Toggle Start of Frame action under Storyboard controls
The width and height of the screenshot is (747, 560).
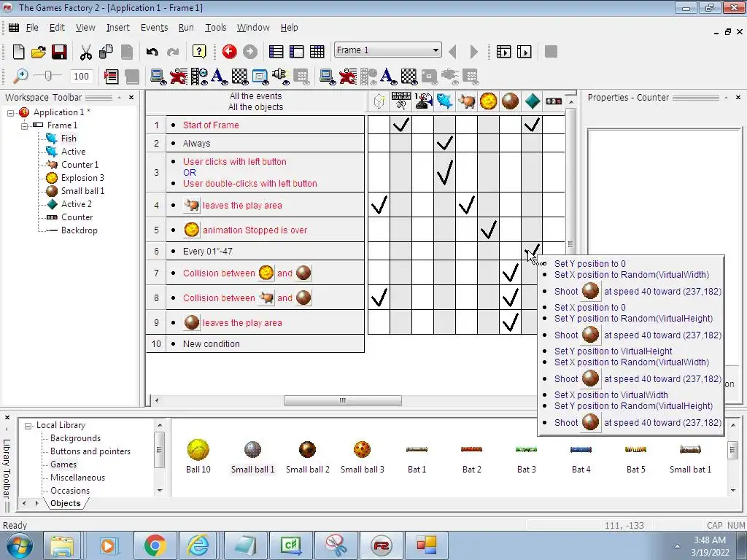click(x=400, y=125)
